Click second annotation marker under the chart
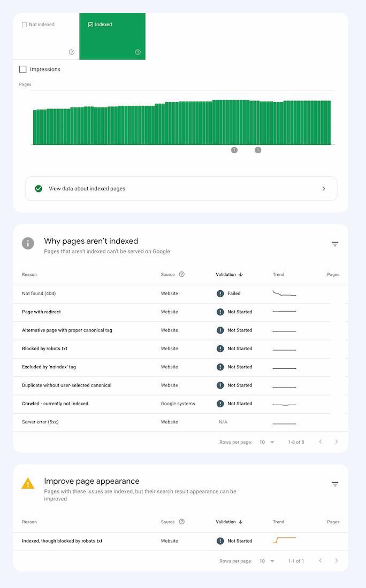 (258, 150)
